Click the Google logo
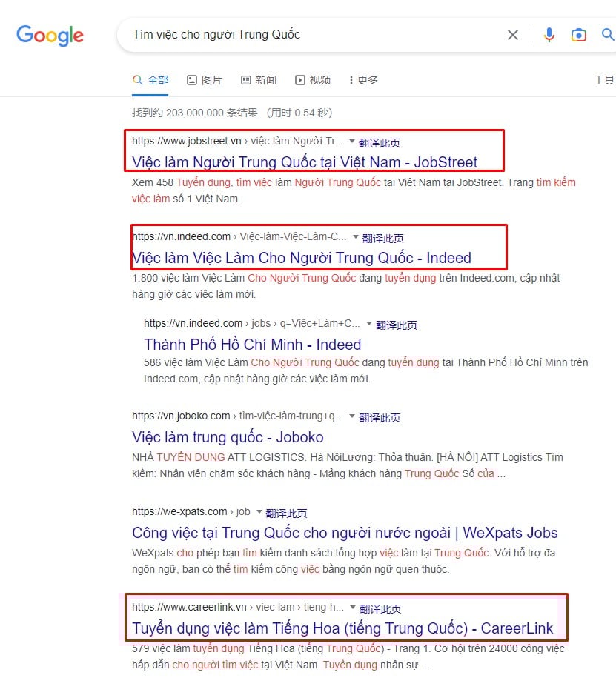This screenshot has height=678, width=616. click(x=50, y=36)
